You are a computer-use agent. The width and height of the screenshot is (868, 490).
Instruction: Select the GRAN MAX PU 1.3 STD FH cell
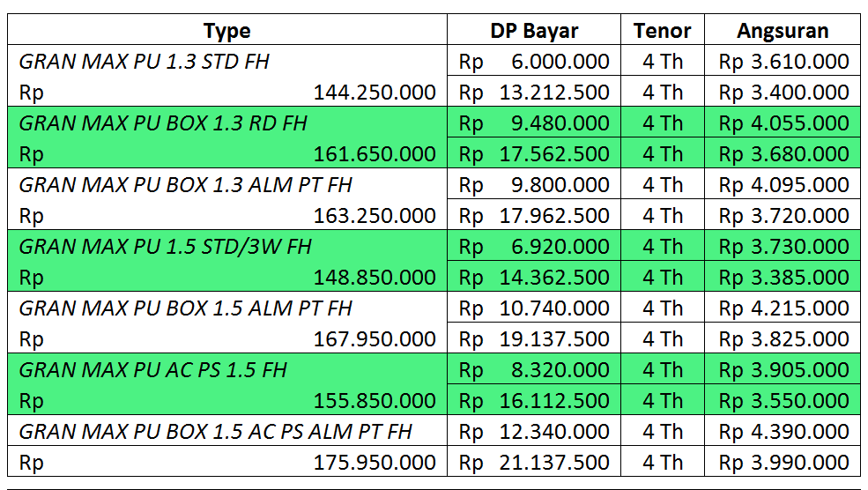(x=145, y=62)
